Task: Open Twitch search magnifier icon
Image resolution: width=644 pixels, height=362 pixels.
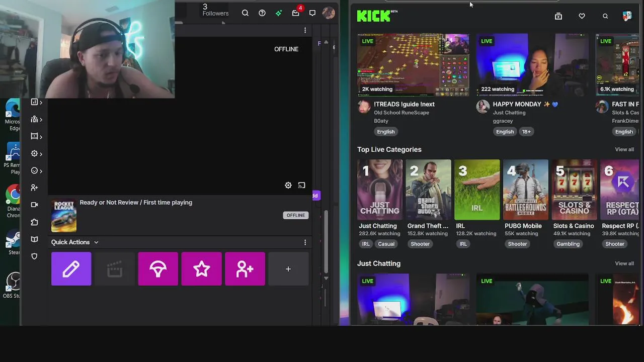Action: pyautogui.click(x=245, y=13)
